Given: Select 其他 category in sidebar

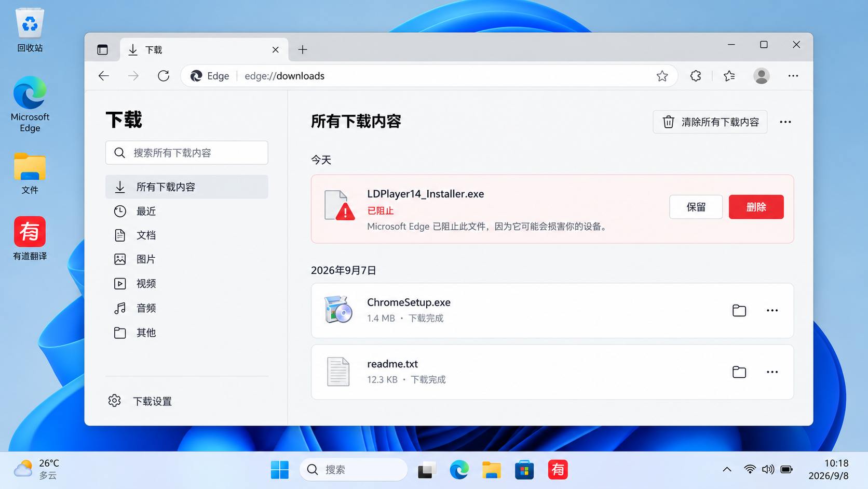Looking at the screenshot, I should pos(187,332).
